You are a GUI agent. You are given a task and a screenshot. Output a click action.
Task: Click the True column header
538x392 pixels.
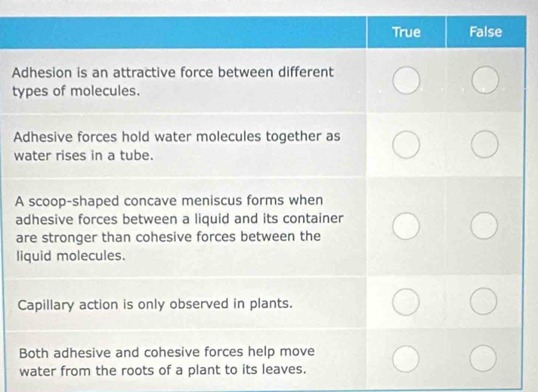point(407,32)
